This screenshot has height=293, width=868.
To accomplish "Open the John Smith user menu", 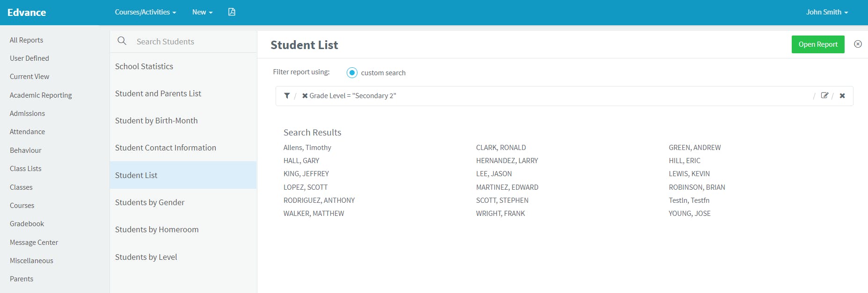I will 827,12.
